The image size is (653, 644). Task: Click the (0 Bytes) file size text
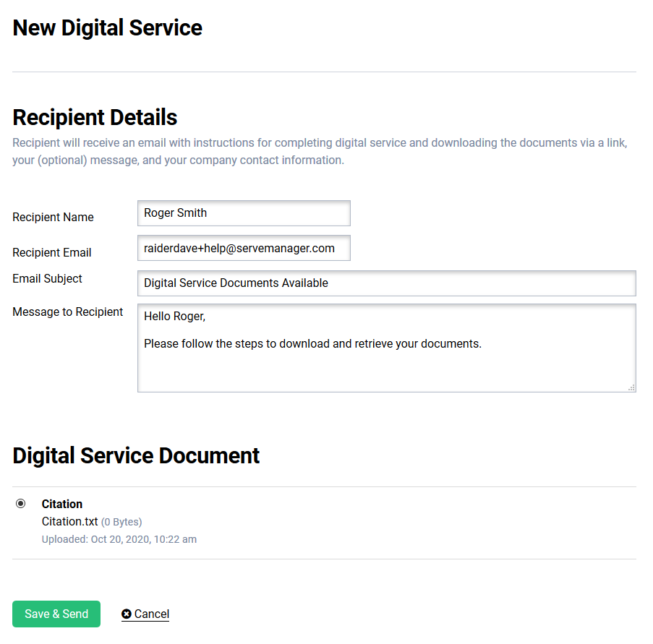[121, 522]
